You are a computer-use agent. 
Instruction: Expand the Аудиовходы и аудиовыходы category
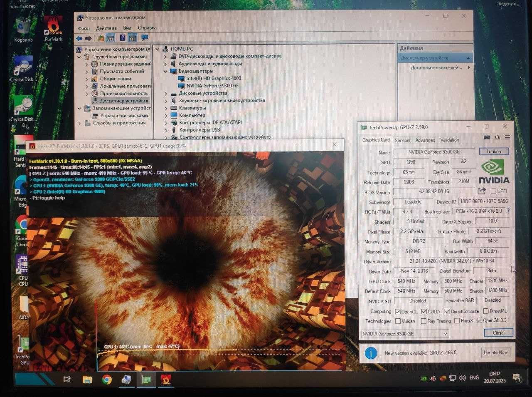pos(165,64)
